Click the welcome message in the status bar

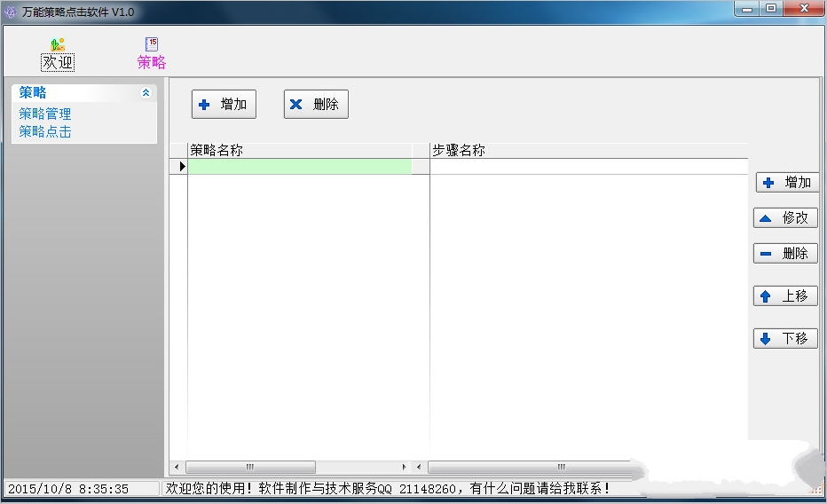tap(387, 489)
